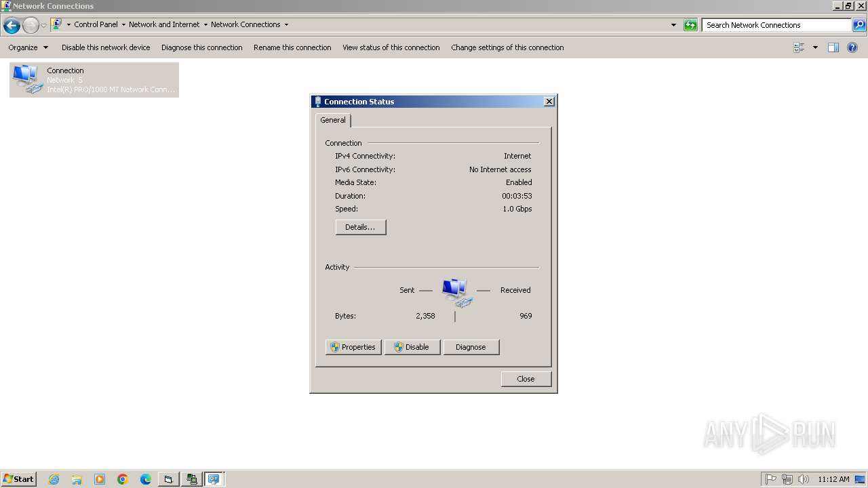The image size is (868, 488).
Task: Click the Diagnose button in dialog
Action: (x=471, y=347)
